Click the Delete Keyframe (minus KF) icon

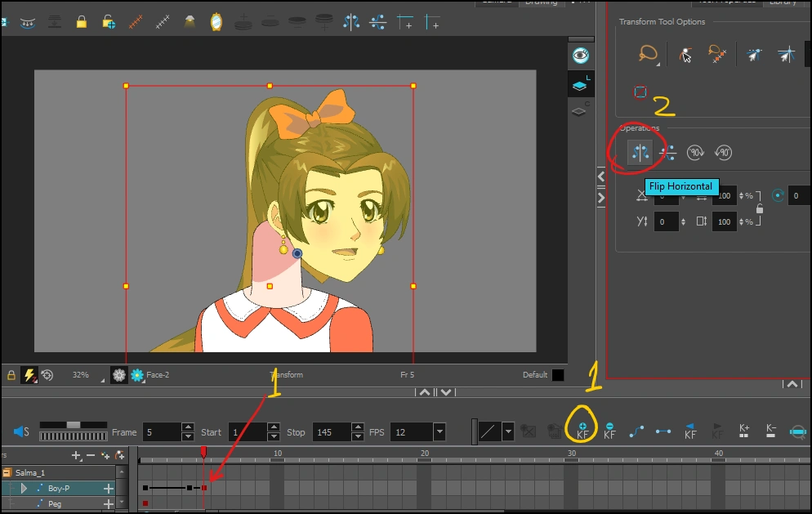click(x=609, y=431)
